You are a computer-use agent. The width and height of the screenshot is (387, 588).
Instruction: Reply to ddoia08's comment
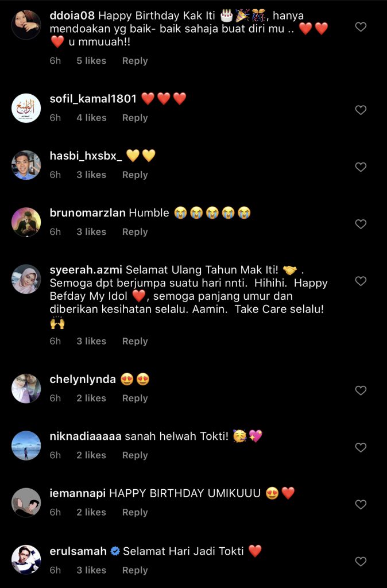pyautogui.click(x=135, y=61)
